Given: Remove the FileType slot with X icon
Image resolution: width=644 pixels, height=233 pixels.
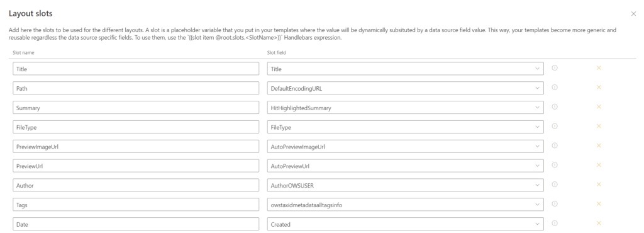Looking at the screenshot, I should (599, 126).
